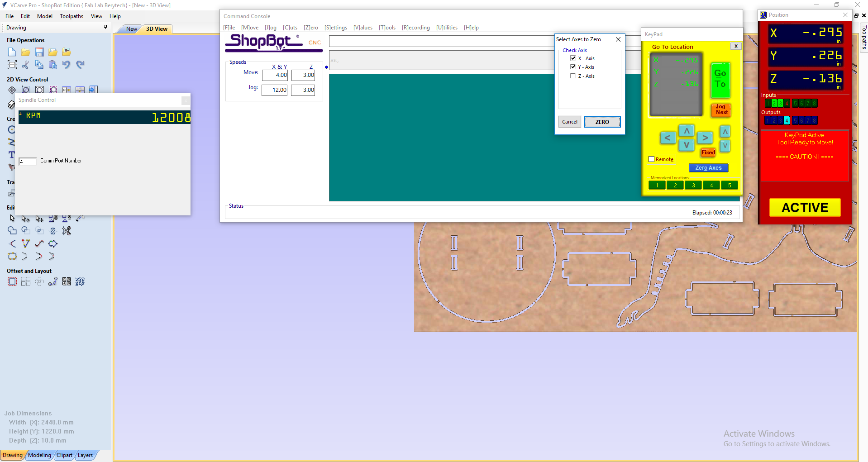Uncheck the Y - Axis checkbox

click(573, 67)
